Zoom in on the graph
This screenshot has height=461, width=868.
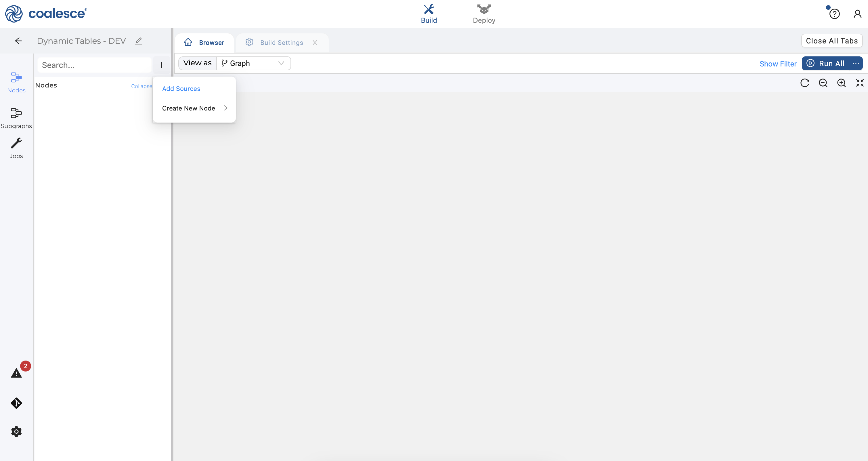click(x=841, y=83)
